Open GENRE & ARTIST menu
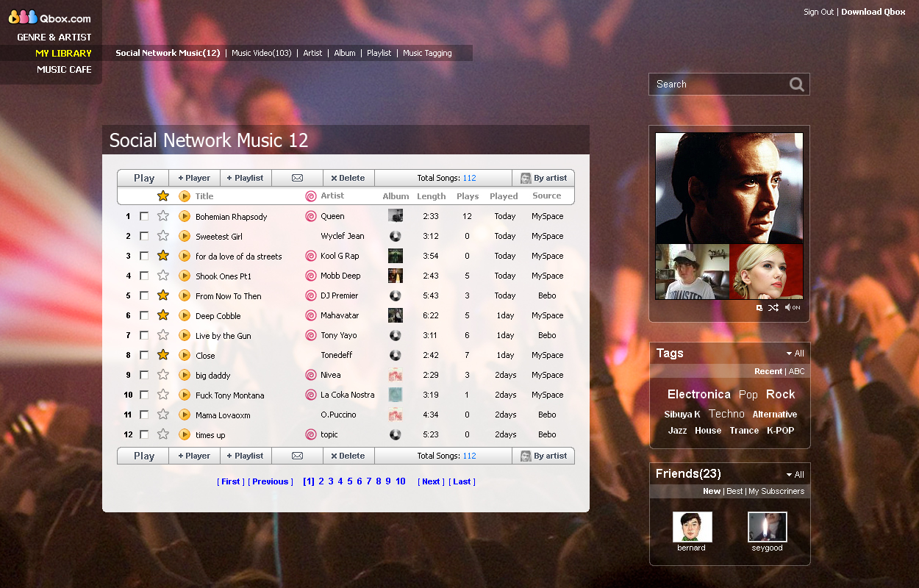The image size is (919, 588). 54,37
